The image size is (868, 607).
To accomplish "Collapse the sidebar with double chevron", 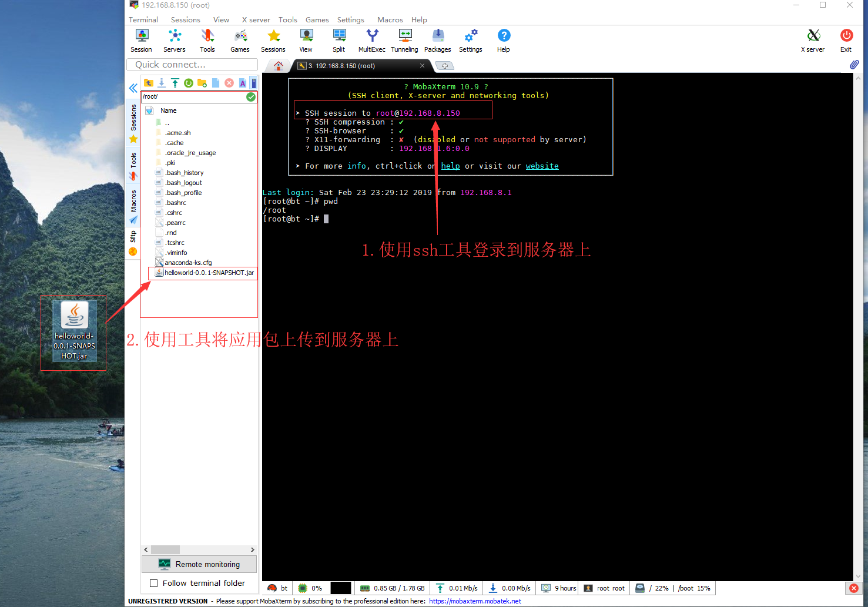I will coord(133,88).
